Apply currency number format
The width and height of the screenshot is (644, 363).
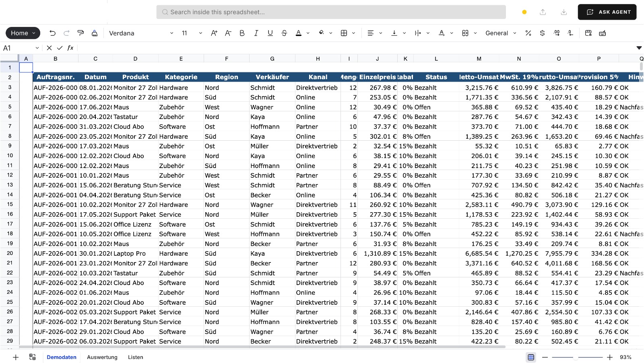coord(542,33)
